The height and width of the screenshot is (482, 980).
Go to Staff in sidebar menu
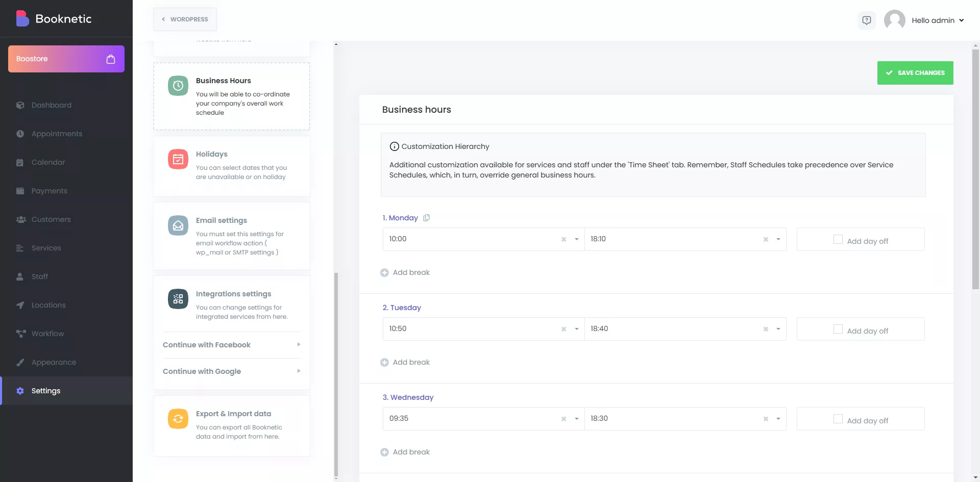[x=40, y=276]
